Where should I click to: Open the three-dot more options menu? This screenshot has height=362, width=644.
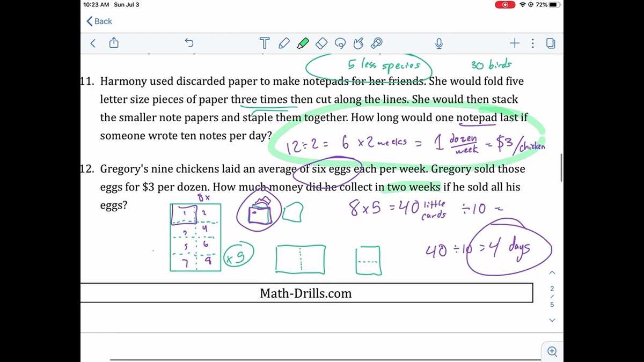click(x=532, y=43)
